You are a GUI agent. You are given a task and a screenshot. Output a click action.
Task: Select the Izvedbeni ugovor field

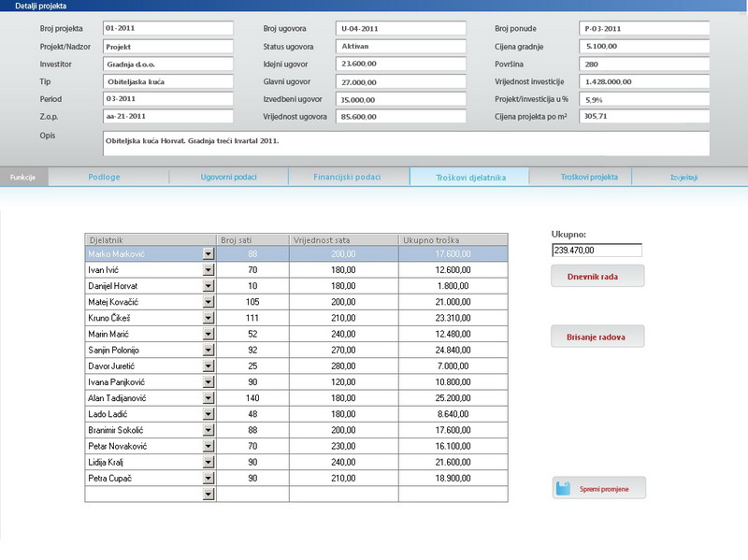click(x=401, y=99)
